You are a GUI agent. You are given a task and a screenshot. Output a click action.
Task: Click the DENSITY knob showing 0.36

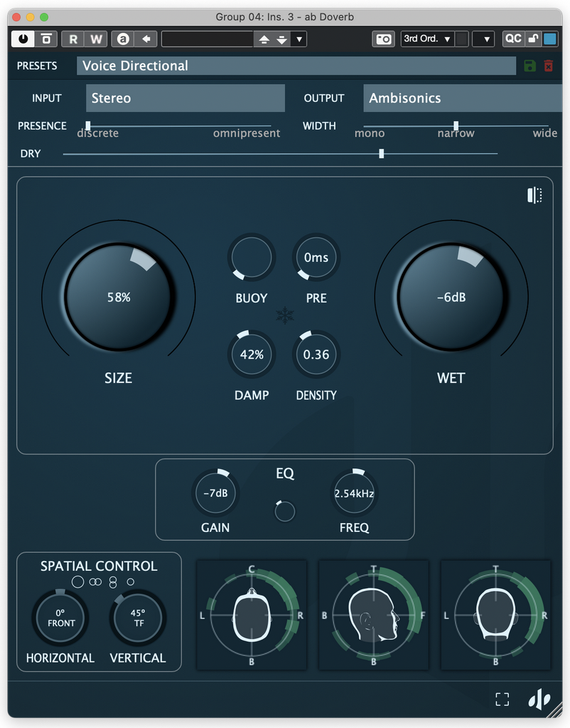[x=315, y=354]
